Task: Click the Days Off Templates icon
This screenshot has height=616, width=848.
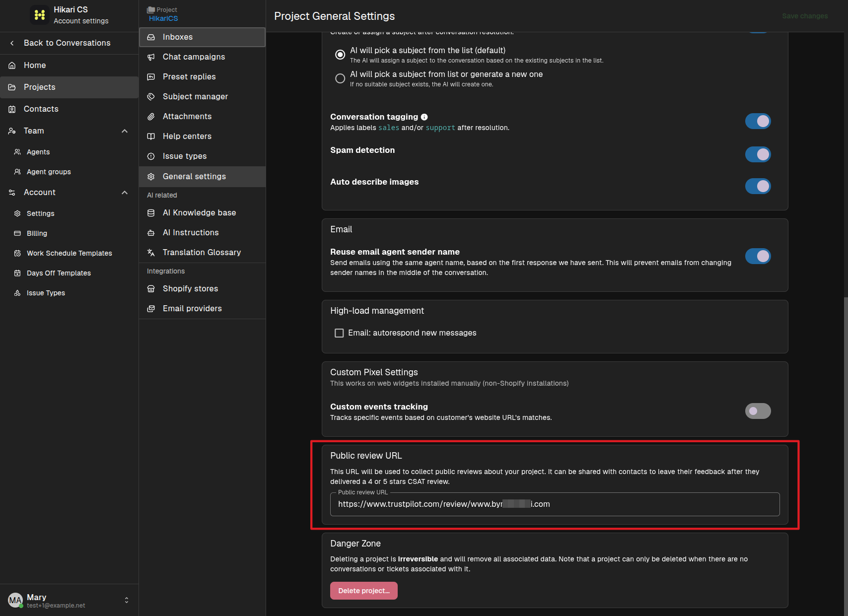Action: (x=17, y=273)
